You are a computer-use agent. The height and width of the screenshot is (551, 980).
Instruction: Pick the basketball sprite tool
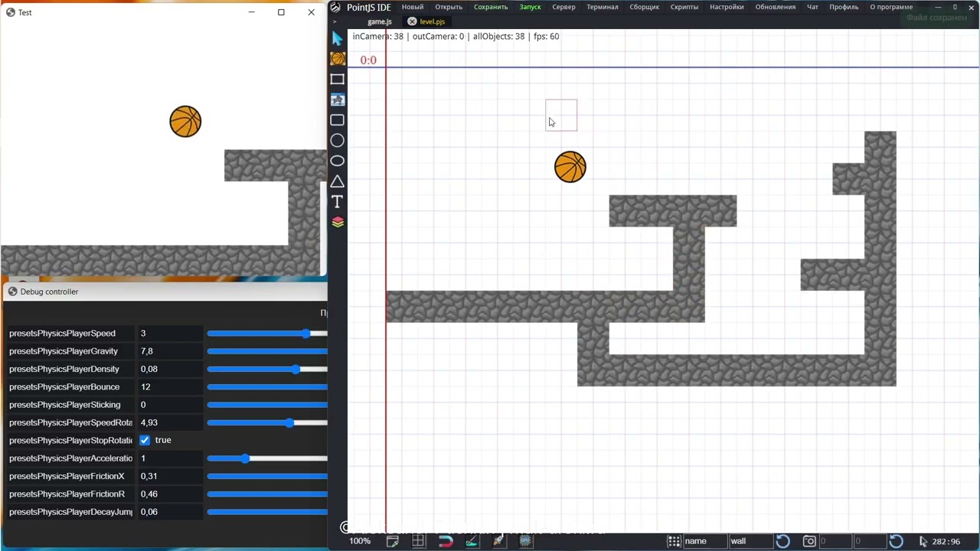[x=338, y=59]
